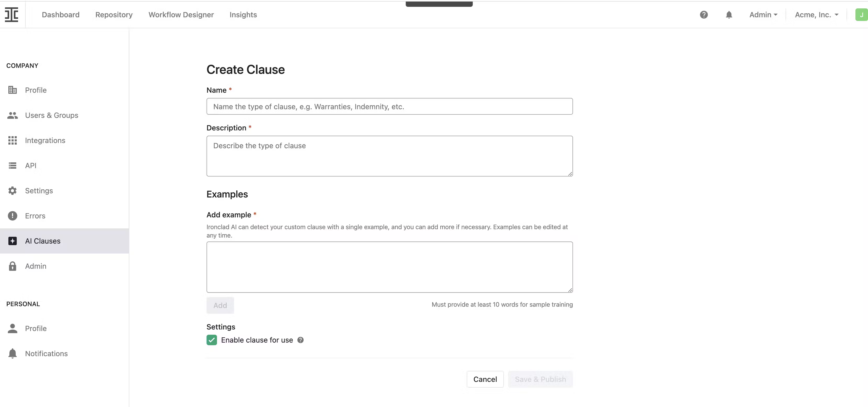Click inside the clause Name field
868x407 pixels.
click(x=389, y=107)
